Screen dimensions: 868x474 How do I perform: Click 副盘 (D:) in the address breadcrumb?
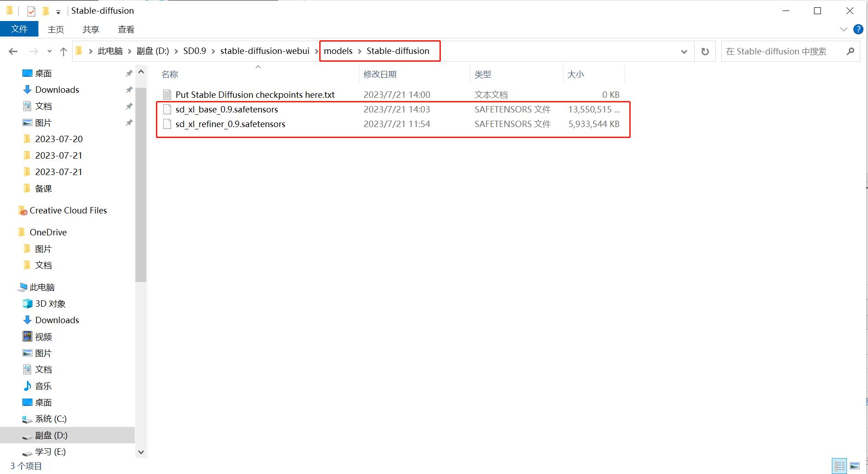click(153, 51)
